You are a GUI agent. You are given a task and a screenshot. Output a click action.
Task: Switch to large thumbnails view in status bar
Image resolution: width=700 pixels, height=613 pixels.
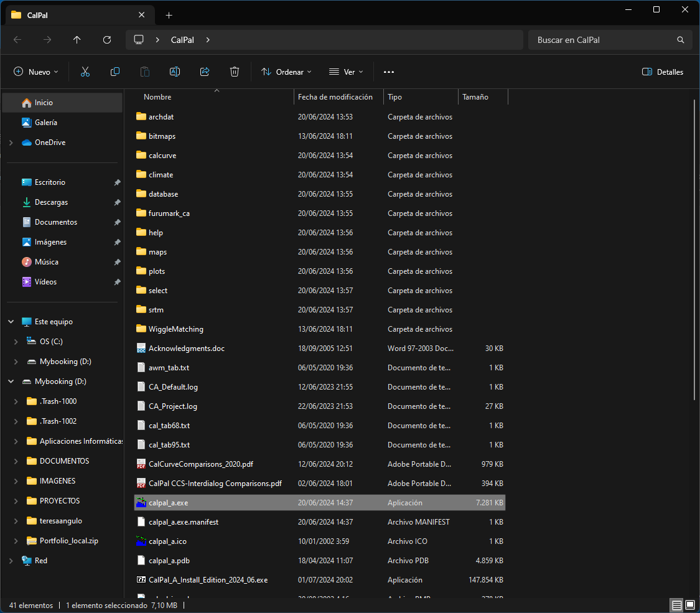click(690, 605)
